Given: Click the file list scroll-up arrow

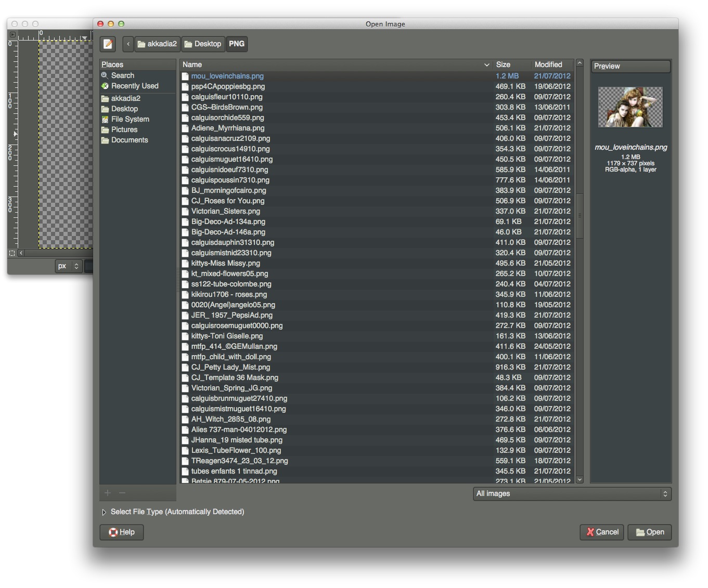Looking at the screenshot, I should pyautogui.click(x=580, y=63).
